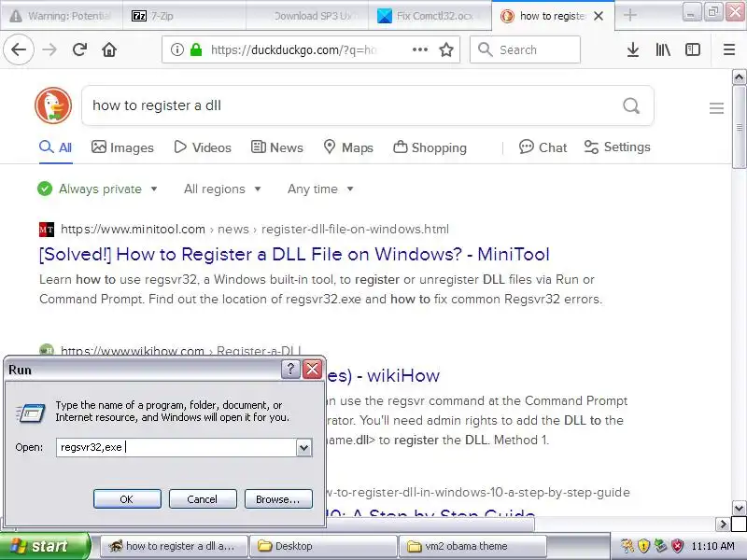Open the Downloads arrow in toolbar
Viewport: 747px width, 560px height.
pos(633,49)
